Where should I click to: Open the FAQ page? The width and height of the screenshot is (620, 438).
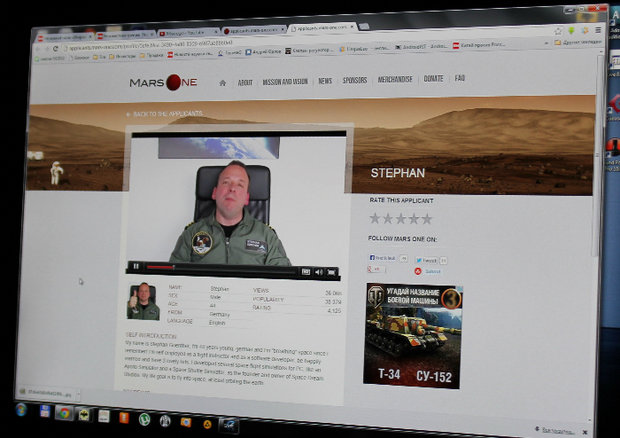(x=460, y=78)
